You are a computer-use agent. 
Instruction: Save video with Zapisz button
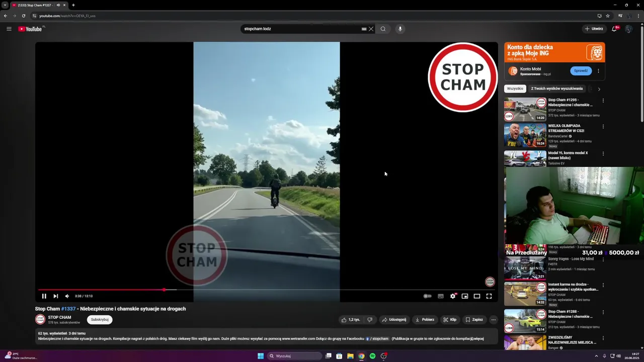point(474,320)
